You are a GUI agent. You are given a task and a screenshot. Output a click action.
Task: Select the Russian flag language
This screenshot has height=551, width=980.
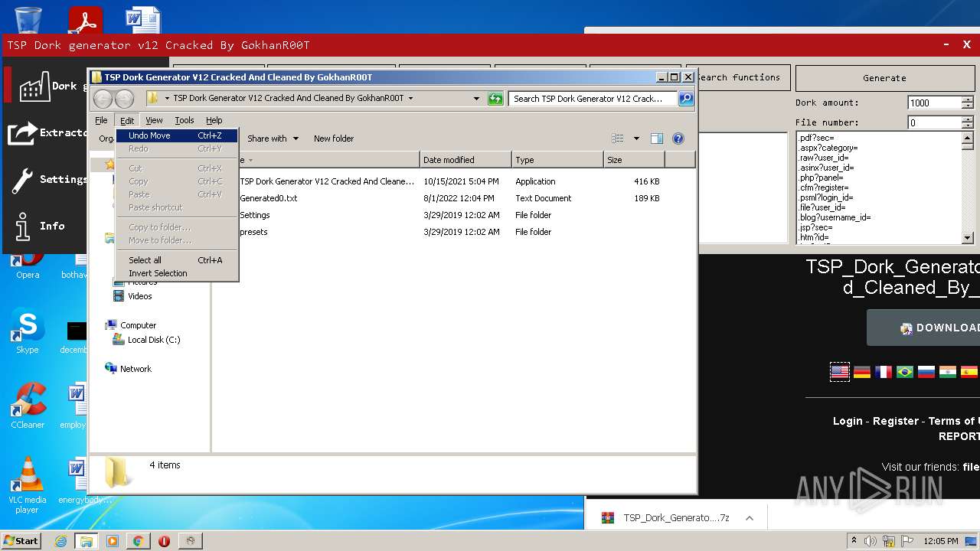[x=926, y=372]
